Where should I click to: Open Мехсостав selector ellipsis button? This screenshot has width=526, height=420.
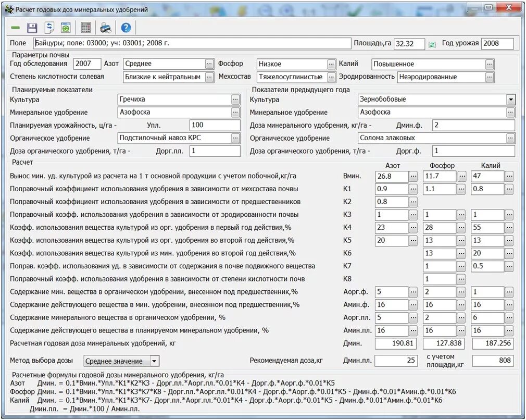(331, 77)
